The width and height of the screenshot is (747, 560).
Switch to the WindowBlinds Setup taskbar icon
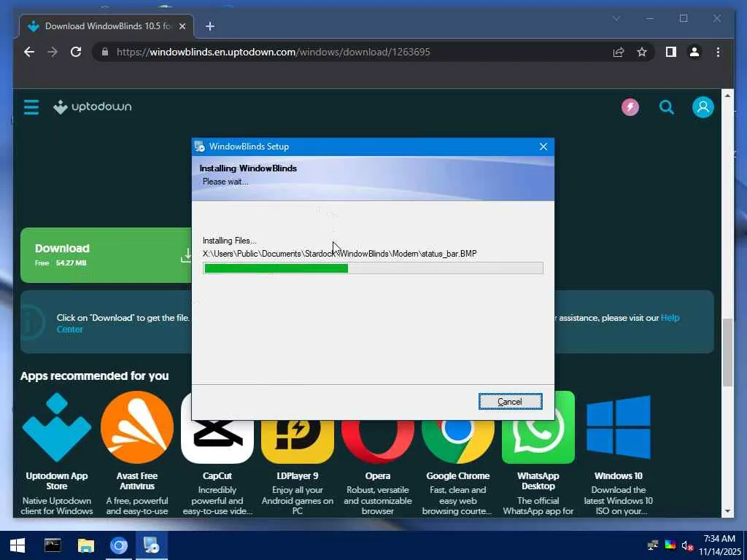point(152,545)
